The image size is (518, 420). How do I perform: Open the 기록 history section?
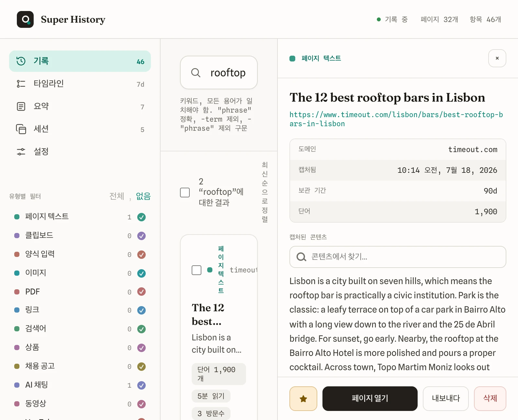(80, 61)
